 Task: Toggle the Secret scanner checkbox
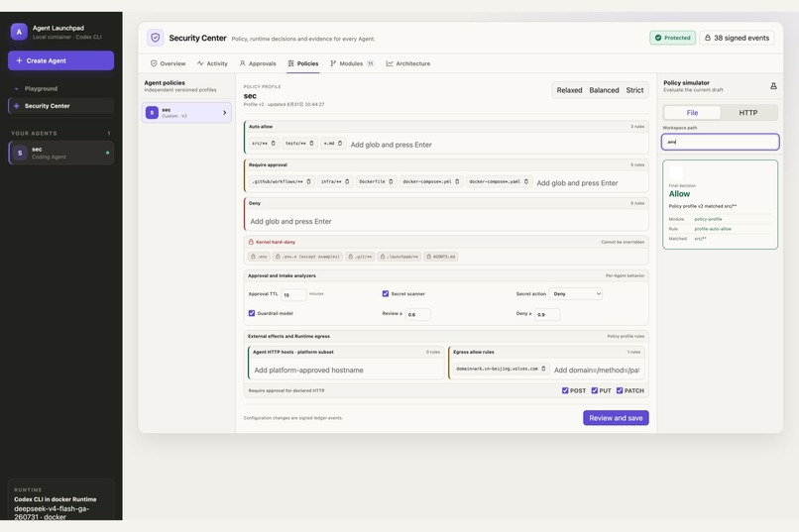(386, 294)
